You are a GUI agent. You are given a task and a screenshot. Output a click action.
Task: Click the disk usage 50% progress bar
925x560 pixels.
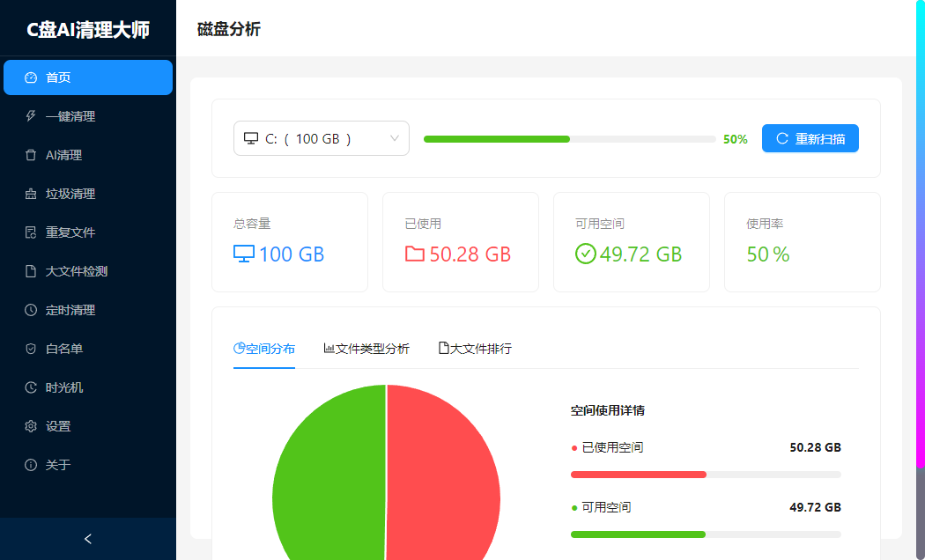coord(569,139)
